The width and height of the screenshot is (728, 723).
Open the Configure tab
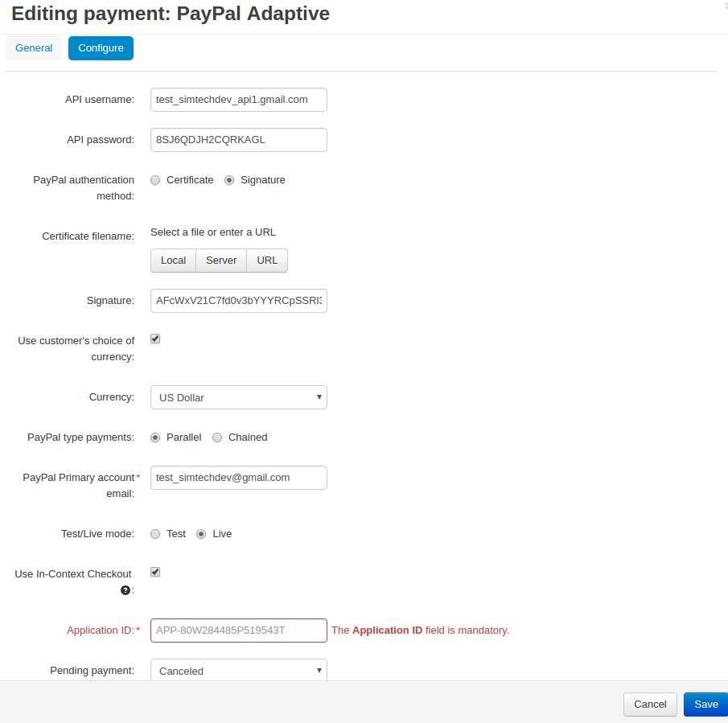point(101,48)
